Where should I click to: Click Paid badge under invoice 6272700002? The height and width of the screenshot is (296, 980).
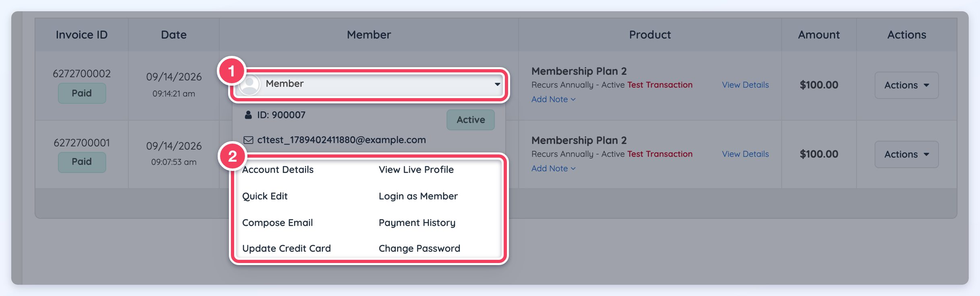pos(82,93)
